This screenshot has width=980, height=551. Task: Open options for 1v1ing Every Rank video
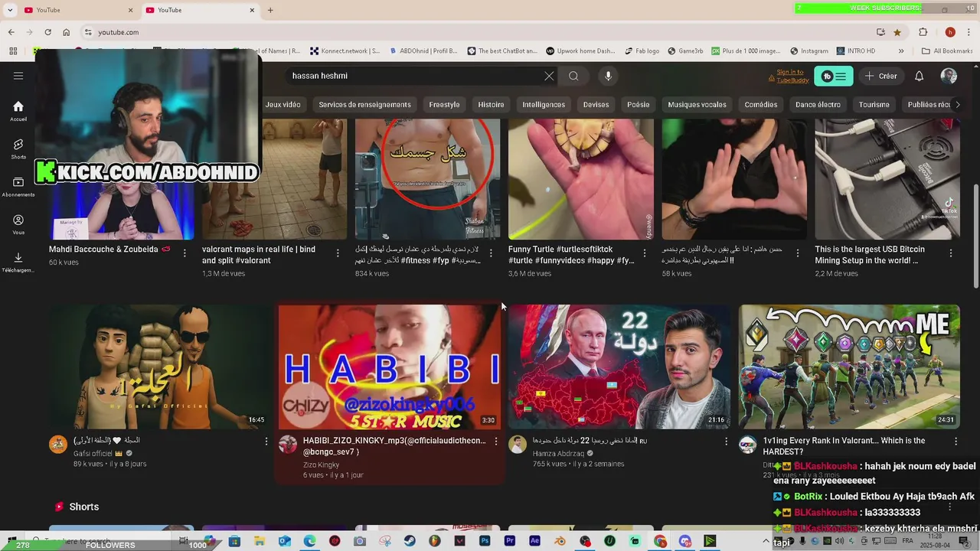tap(956, 442)
